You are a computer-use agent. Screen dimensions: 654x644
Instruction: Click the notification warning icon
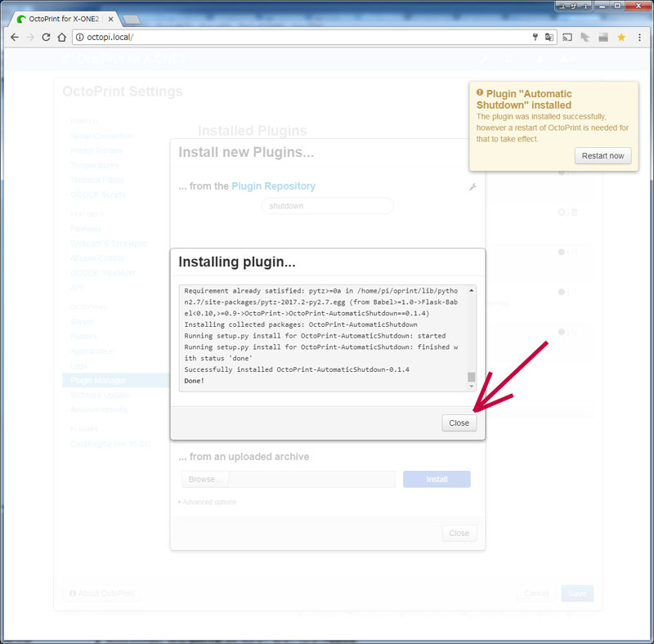coord(480,92)
